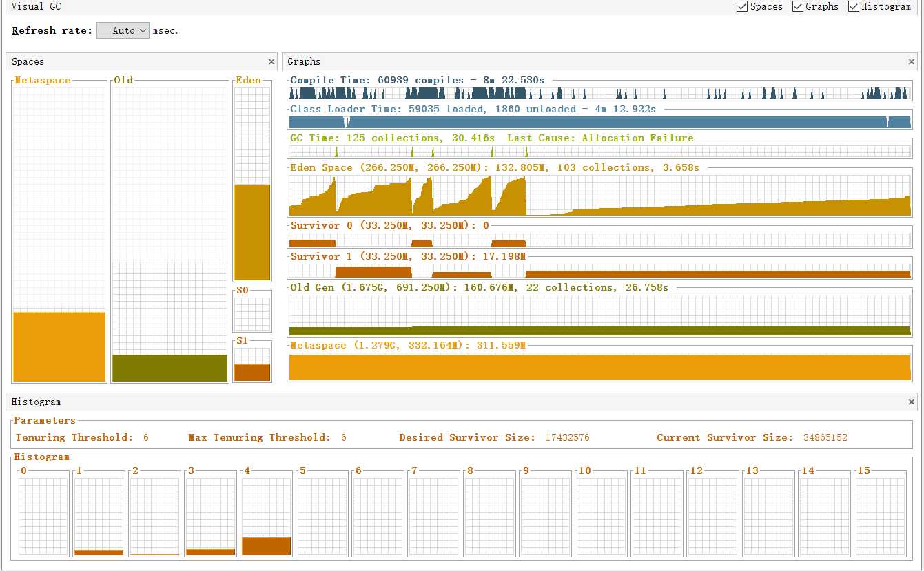The width and height of the screenshot is (924, 571).
Task: Uncheck the Graphs checkbox
Action: [798, 6]
